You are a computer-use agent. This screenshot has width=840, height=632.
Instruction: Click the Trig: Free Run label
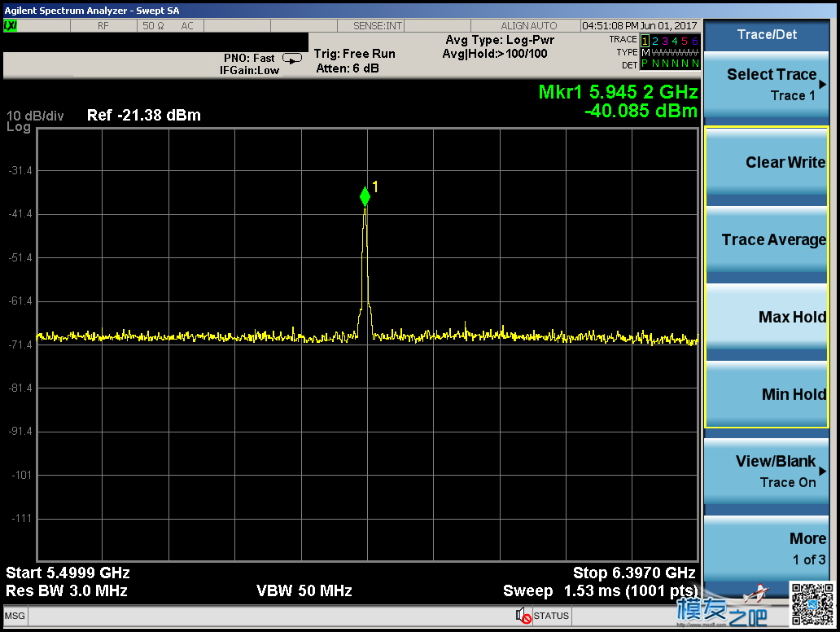pyautogui.click(x=355, y=54)
